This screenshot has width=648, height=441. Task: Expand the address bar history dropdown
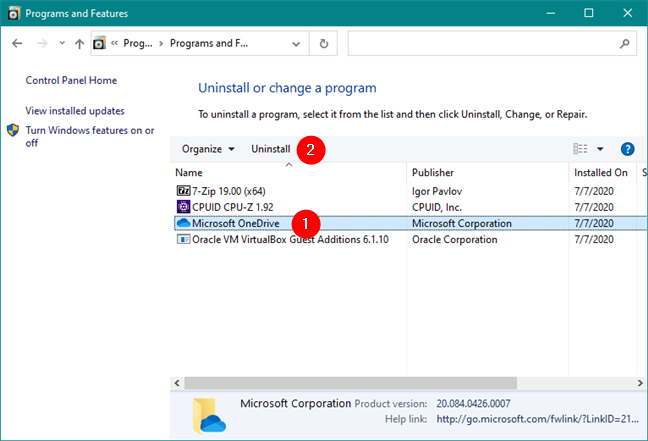pyautogui.click(x=296, y=43)
